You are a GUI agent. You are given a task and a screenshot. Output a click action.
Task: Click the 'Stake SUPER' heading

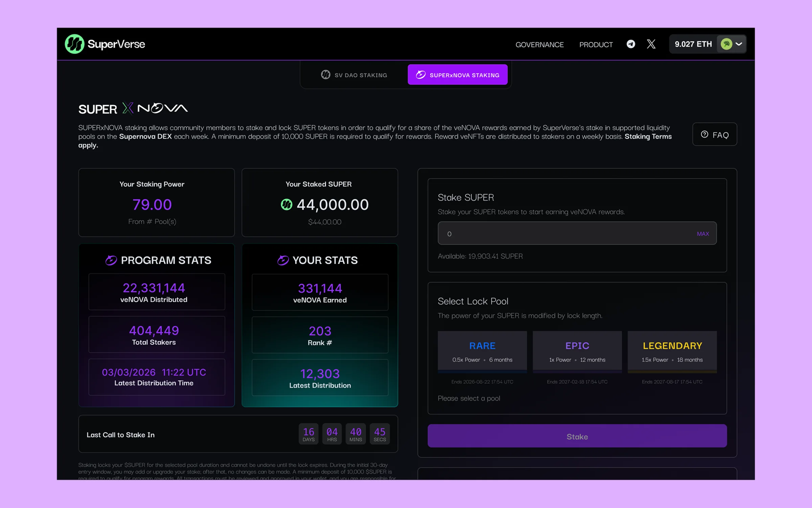466,197
